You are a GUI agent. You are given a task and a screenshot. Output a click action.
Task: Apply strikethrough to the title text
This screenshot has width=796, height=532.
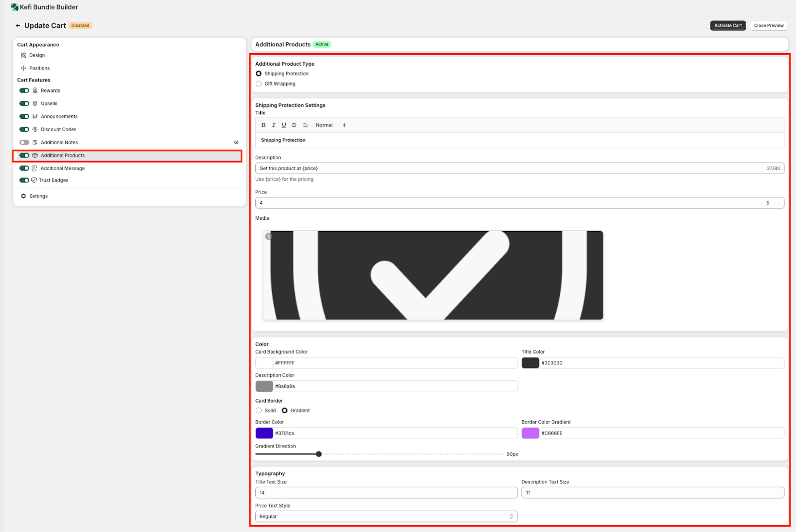tap(294, 125)
